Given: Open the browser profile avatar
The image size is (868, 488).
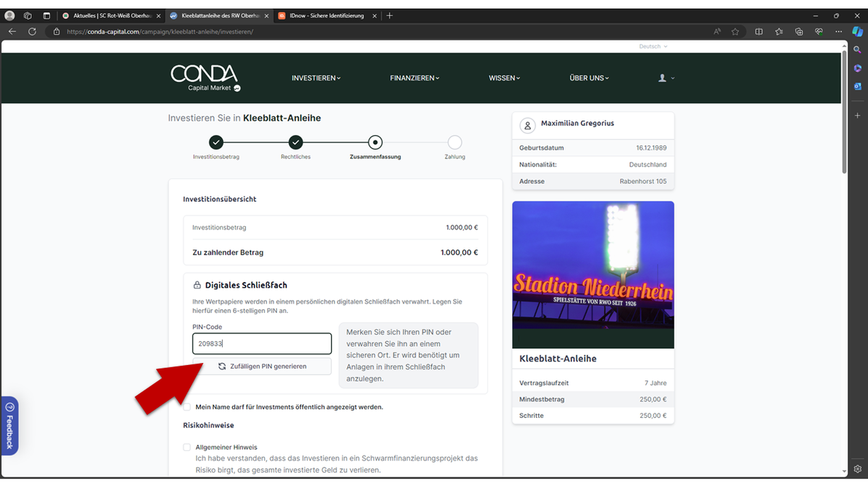Looking at the screenshot, I should (x=10, y=15).
